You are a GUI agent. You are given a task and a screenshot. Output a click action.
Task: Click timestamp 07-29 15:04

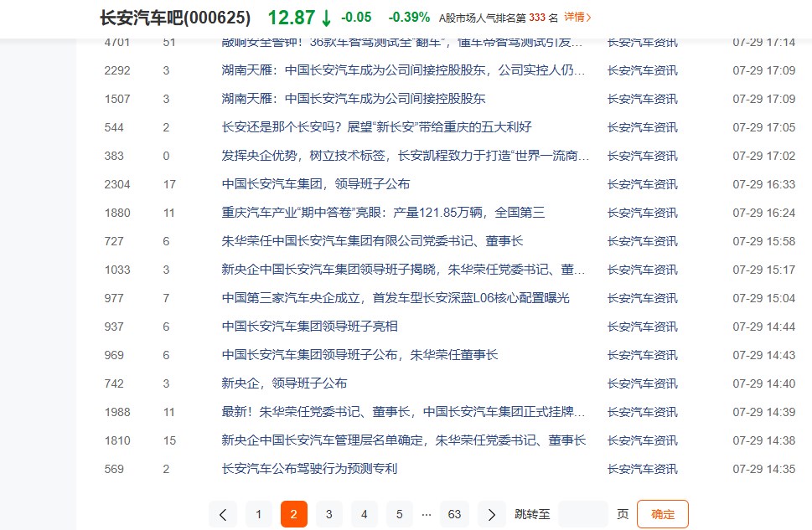(x=764, y=298)
